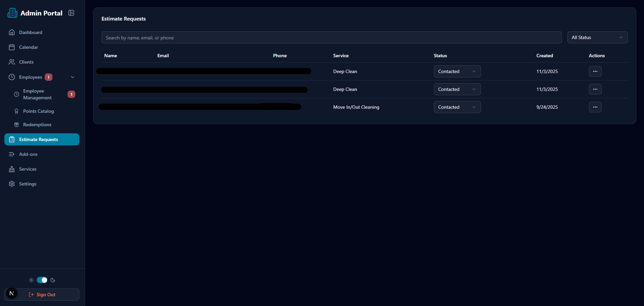Open the Dashboard from the sidebar
The image size is (644, 306).
[30, 32]
